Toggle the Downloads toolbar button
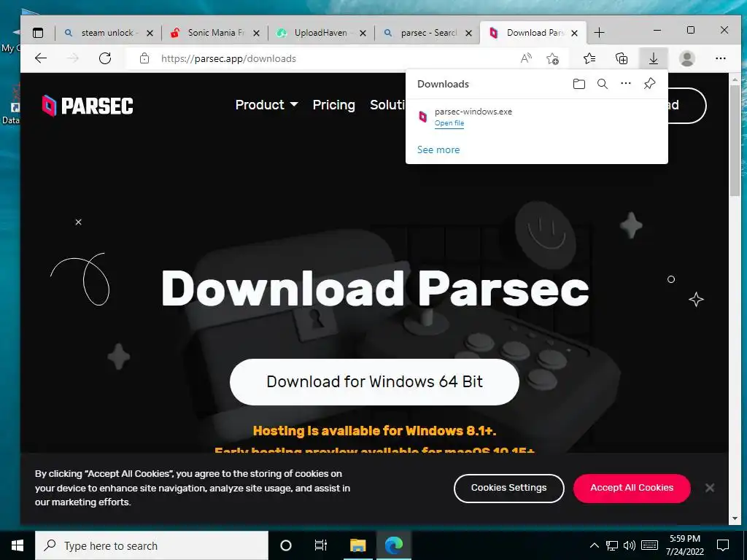Image resolution: width=747 pixels, height=560 pixels. [654, 58]
